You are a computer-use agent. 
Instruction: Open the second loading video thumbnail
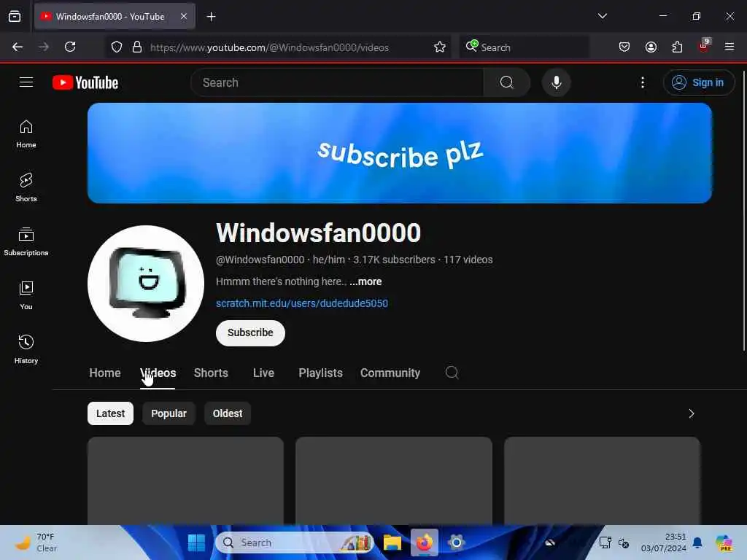point(393,481)
